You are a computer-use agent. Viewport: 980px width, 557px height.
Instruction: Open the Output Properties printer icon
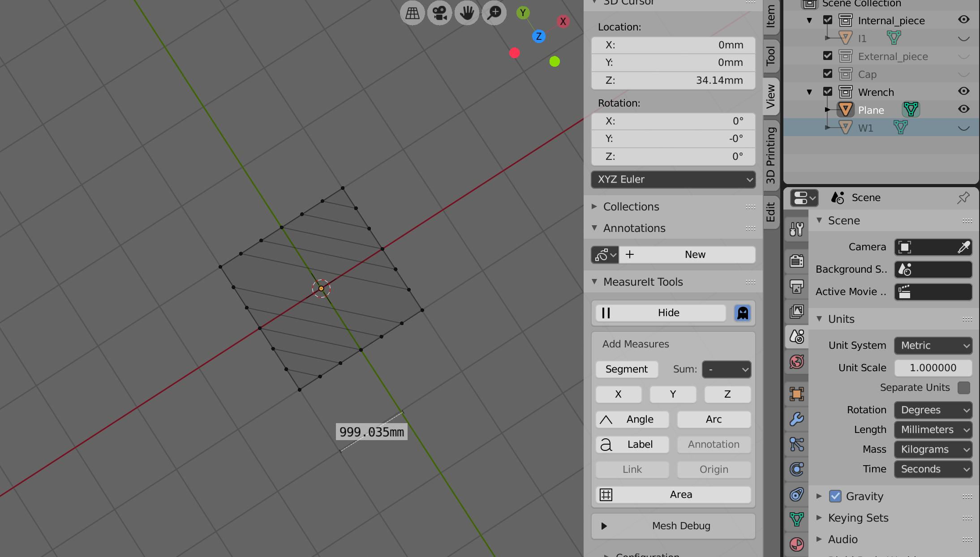coord(797,287)
